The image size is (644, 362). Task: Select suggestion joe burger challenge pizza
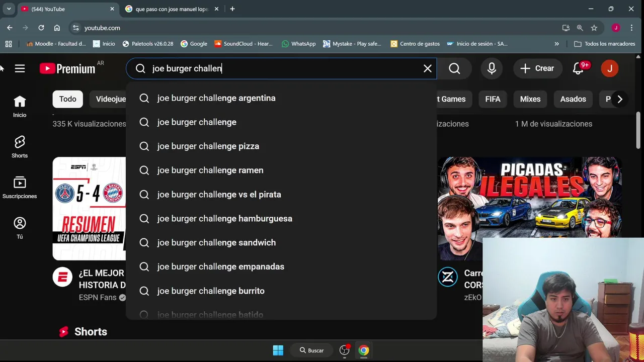[281, 146]
